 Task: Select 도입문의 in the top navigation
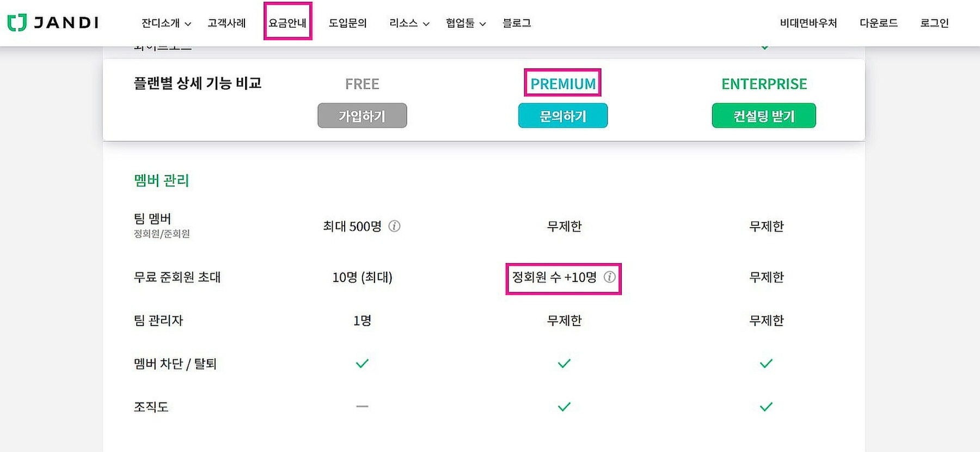pyautogui.click(x=347, y=23)
